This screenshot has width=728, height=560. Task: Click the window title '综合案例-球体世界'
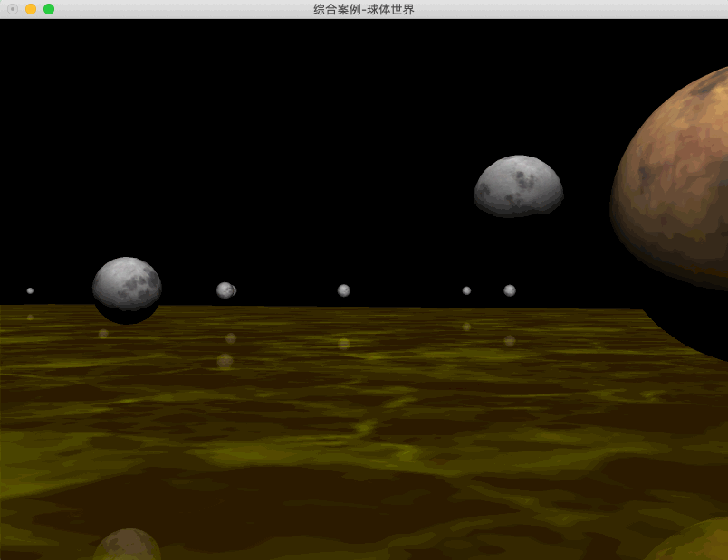363,9
